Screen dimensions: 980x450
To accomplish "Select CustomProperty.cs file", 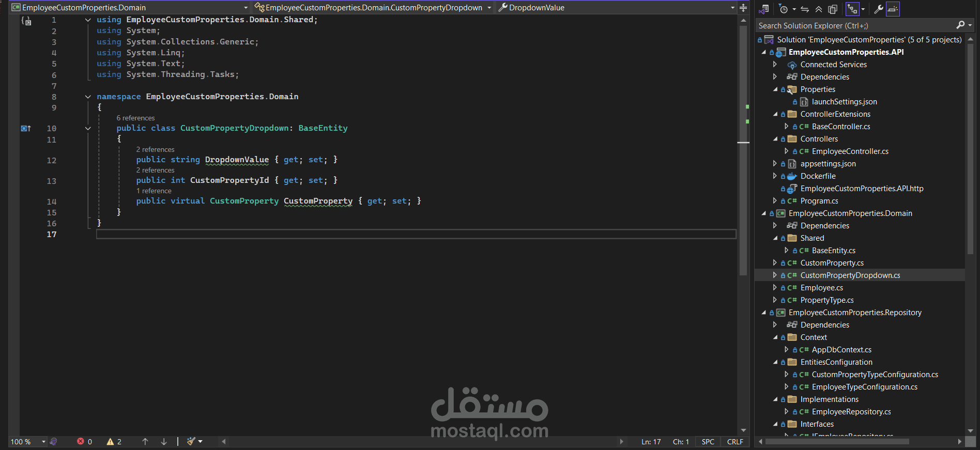I will [832, 263].
